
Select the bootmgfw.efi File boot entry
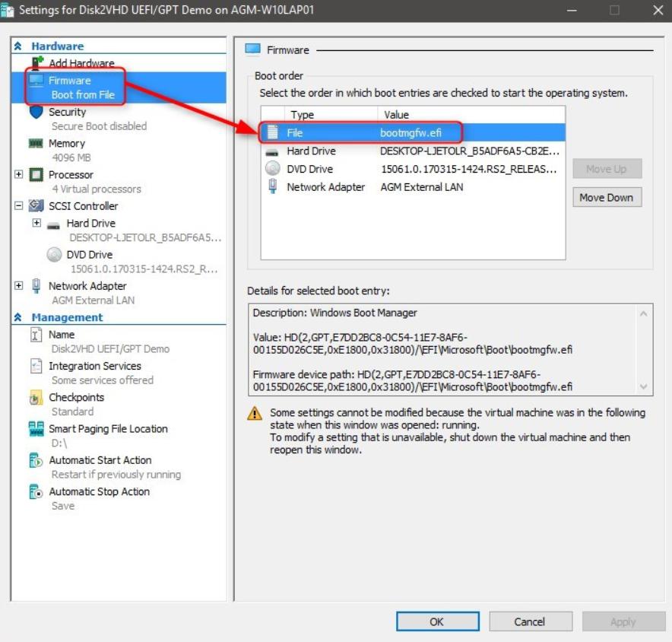point(413,132)
